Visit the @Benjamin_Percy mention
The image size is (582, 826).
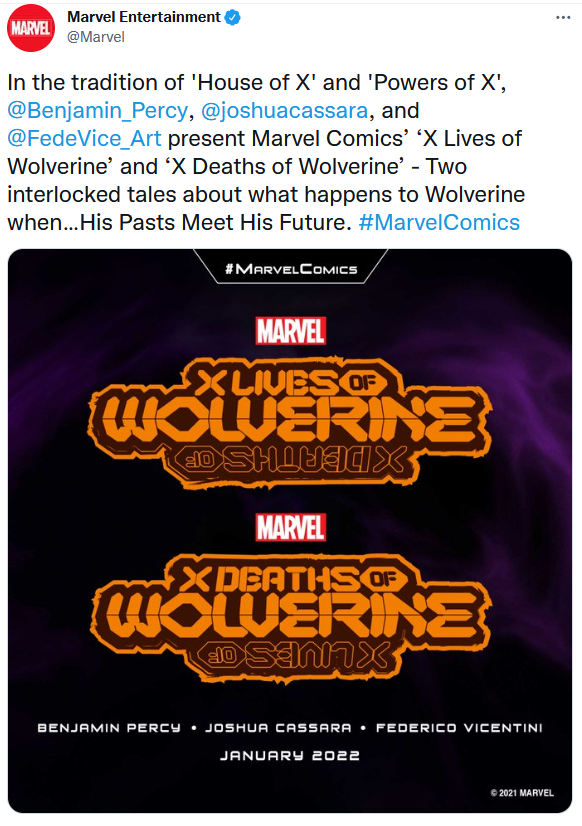tap(97, 111)
